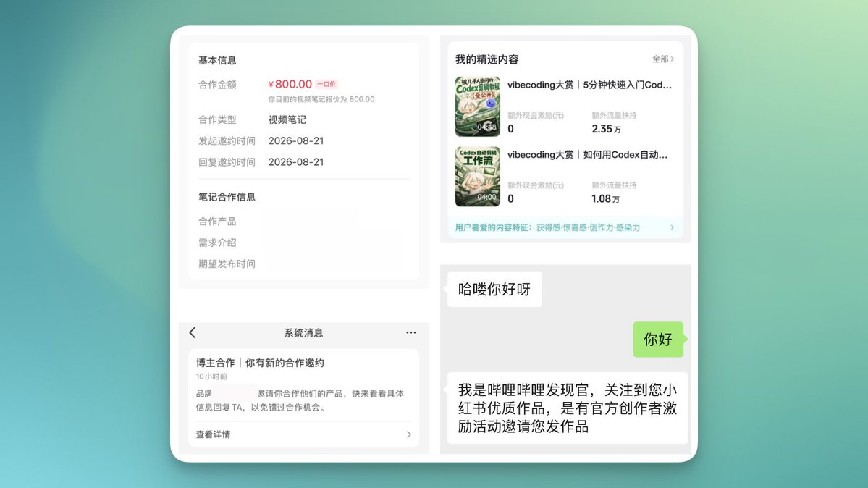The height and width of the screenshot is (488, 868).
Task: Expand the 查看详情 chevron arrow
Action: pyautogui.click(x=408, y=434)
